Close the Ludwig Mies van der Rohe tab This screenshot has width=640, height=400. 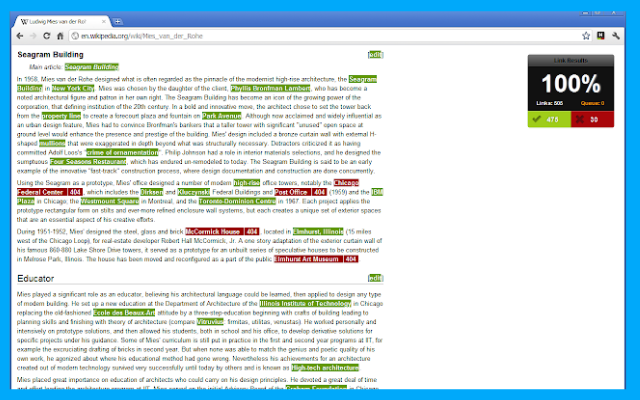click(104, 21)
